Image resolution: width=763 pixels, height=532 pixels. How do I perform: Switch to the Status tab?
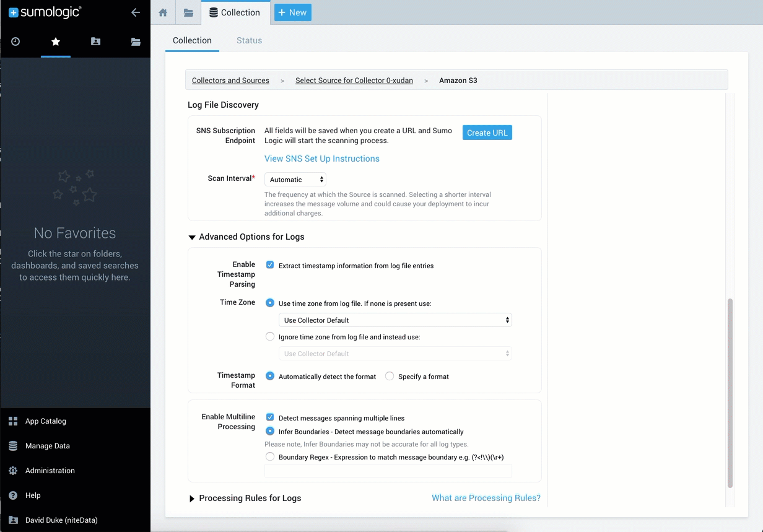pos(249,40)
